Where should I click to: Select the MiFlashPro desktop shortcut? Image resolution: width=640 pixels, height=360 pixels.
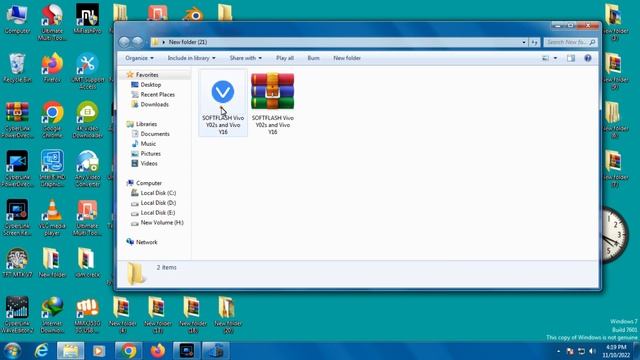point(87,19)
